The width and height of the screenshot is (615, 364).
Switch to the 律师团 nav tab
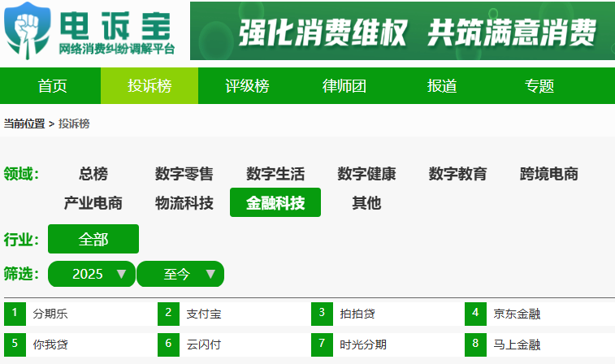[344, 86]
